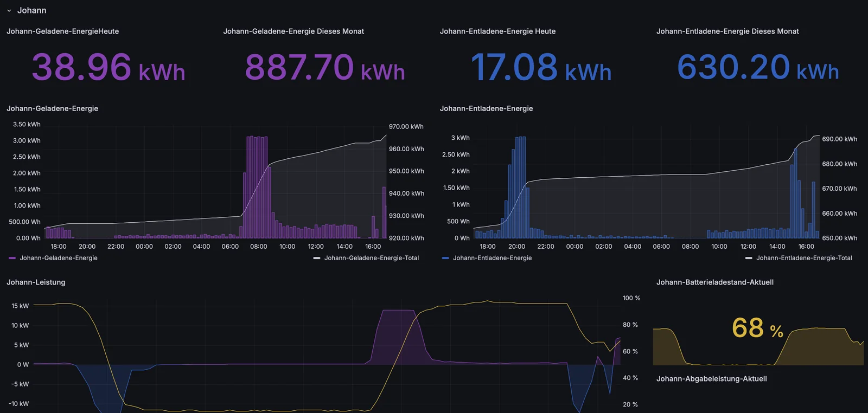Click 16:00 tick on Entladene-Energie chart
Viewport: 868px width, 413px height.
pyautogui.click(x=806, y=247)
